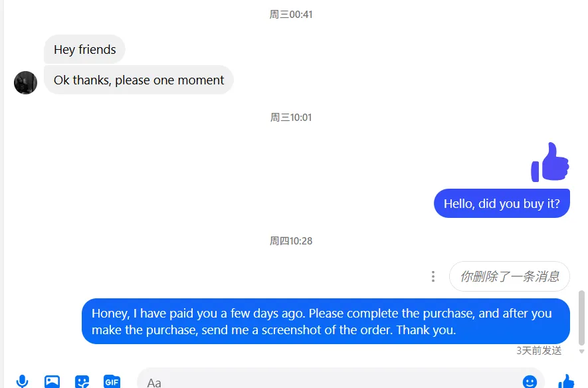Click the 3天前发送 sent status text
The width and height of the screenshot is (588, 388).
[539, 351]
